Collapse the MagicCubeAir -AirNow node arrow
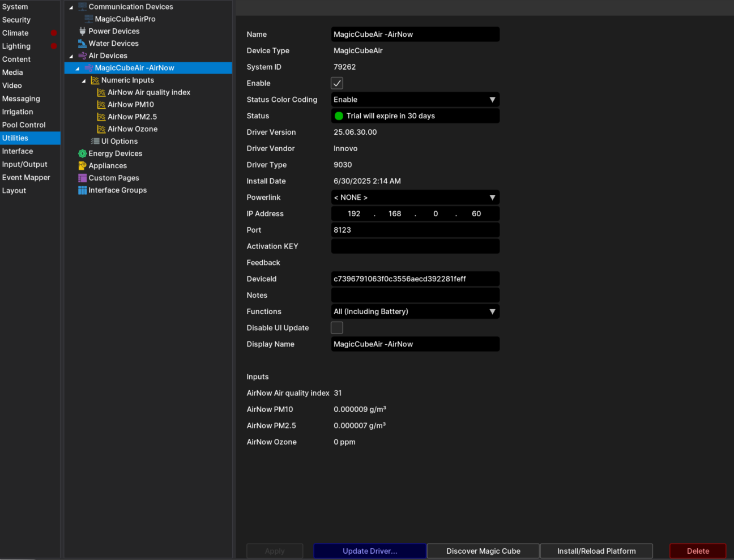Screen dimensions: 734x560 pos(78,69)
